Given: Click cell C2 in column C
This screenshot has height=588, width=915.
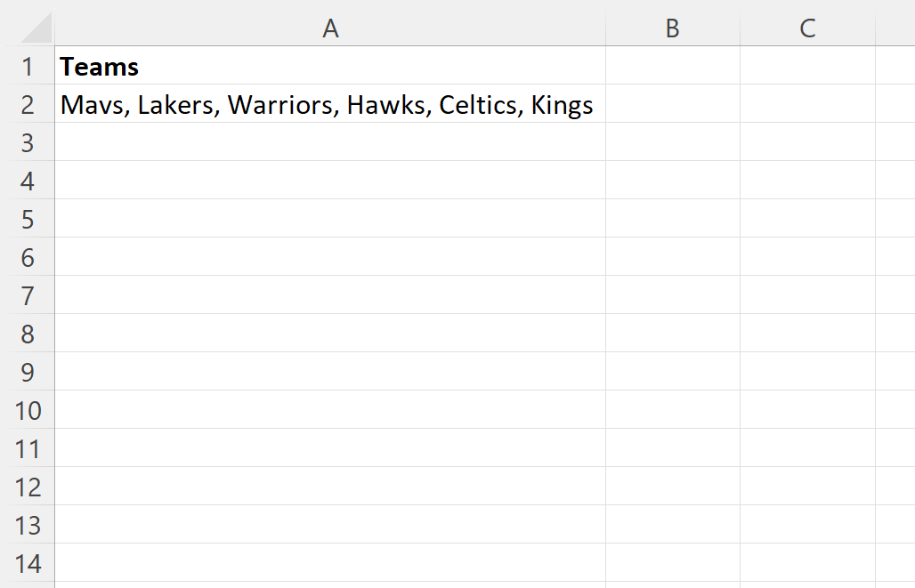Looking at the screenshot, I should 806,104.
